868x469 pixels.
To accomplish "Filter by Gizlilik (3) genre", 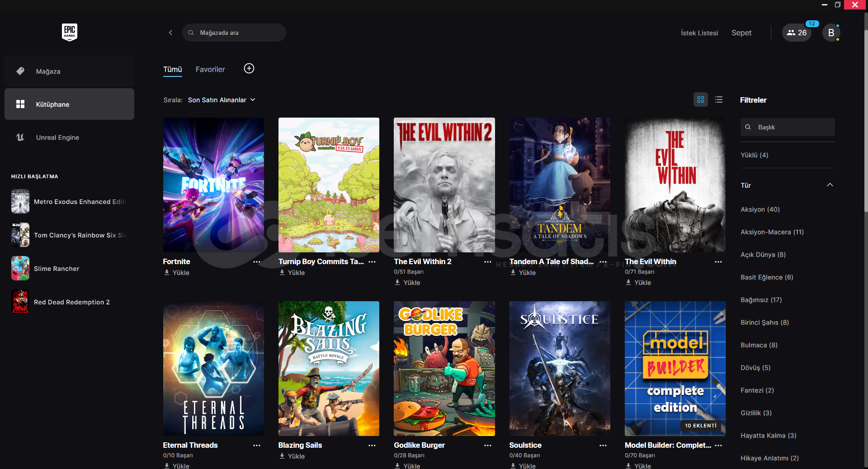I will tap(756, 413).
